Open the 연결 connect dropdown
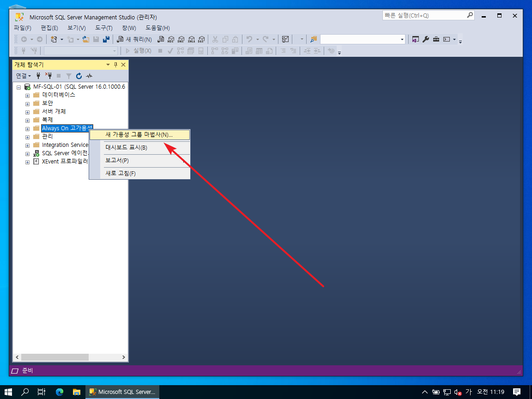 (24, 76)
